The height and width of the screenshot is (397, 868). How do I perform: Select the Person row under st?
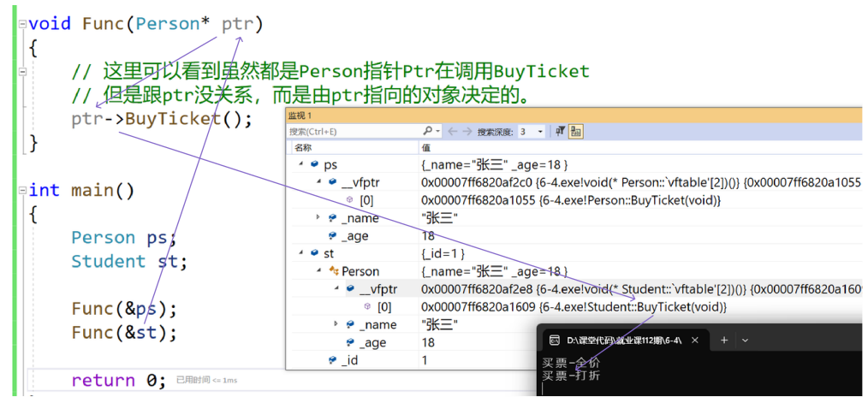click(574, 271)
